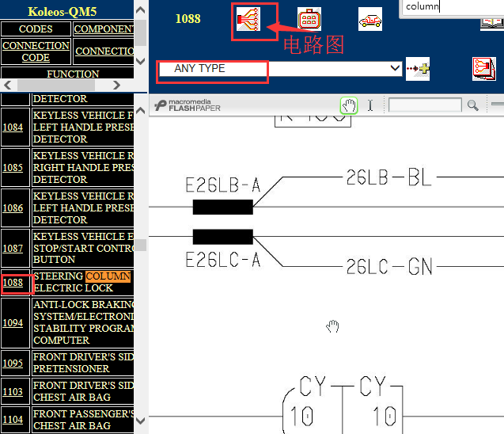Open component code 1084 link
This screenshot has height=434, width=504.
point(13,128)
